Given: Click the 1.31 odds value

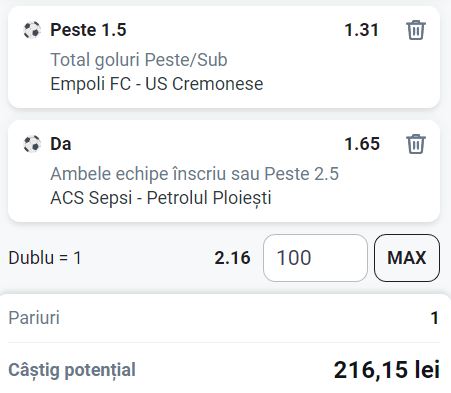Looking at the screenshot, I should pos(362,30).
